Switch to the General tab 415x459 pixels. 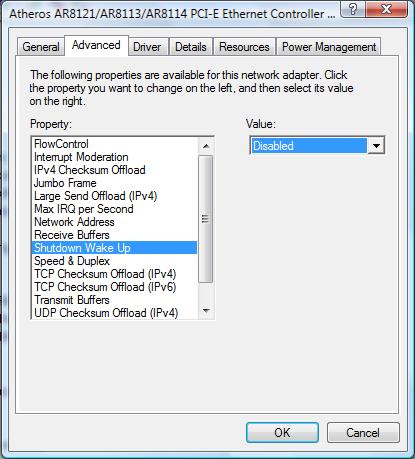(x=41, y=47)
